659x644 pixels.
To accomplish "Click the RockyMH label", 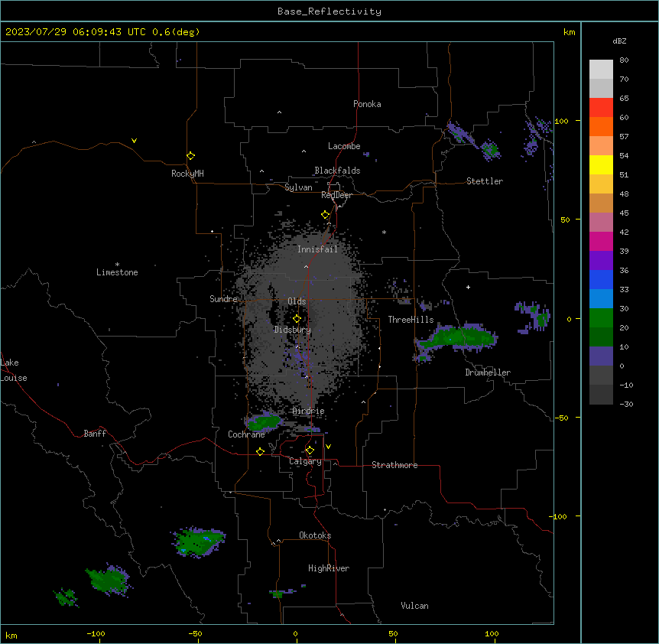I will [187, 173].
